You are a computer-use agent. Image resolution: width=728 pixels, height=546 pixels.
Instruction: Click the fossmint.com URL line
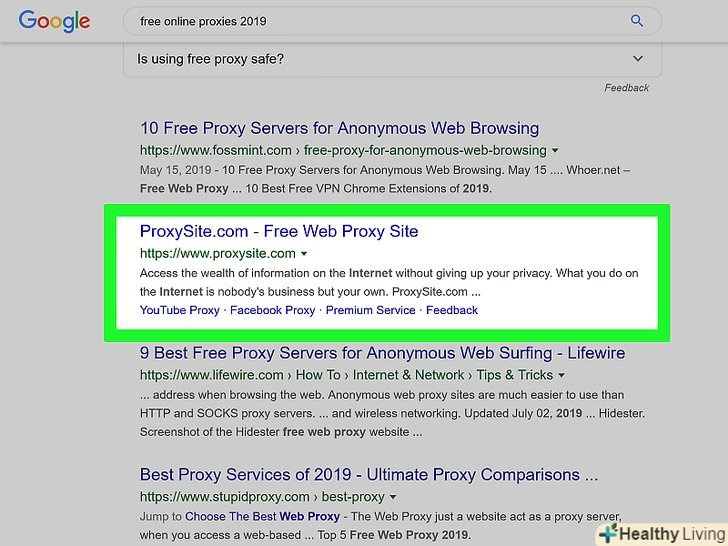point(343,150)
